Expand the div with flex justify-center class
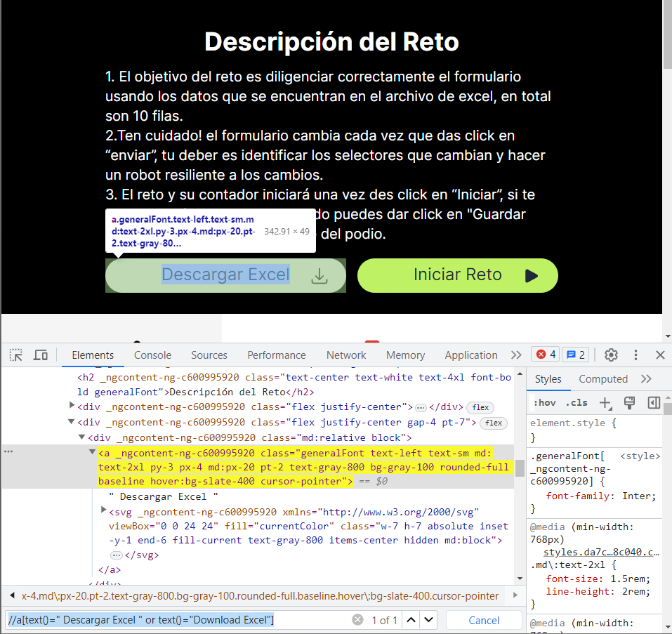This screenshot has height=634, width=672. (73, 406)
